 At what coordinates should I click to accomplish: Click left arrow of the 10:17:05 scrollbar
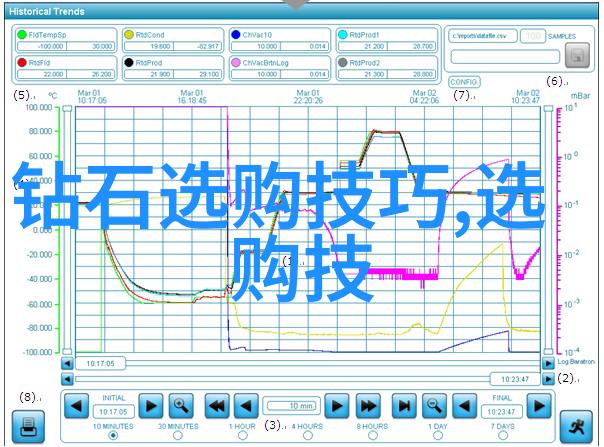(67, 363)
